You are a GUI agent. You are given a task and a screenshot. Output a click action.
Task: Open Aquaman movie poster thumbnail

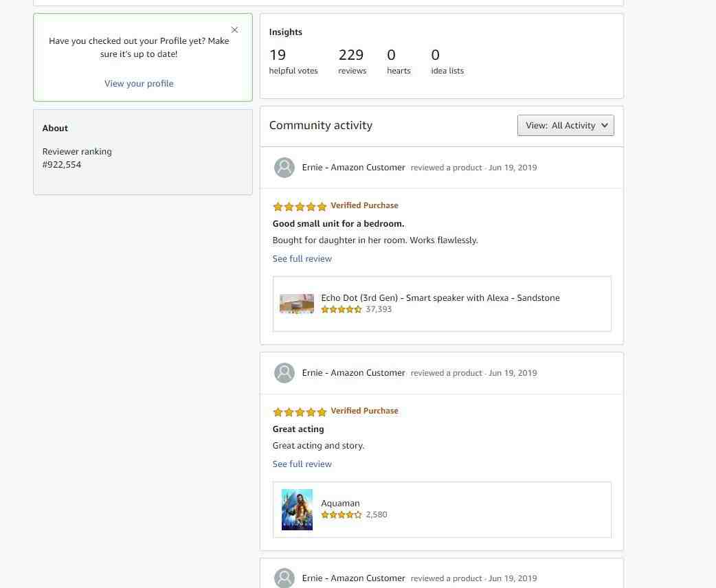tap(297, 510)
